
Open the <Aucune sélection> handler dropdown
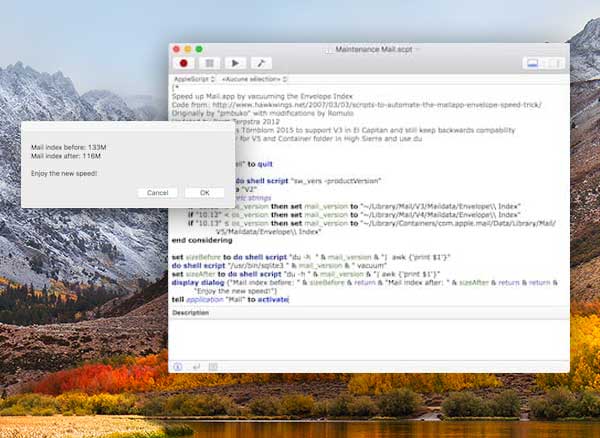coord(254,79)
